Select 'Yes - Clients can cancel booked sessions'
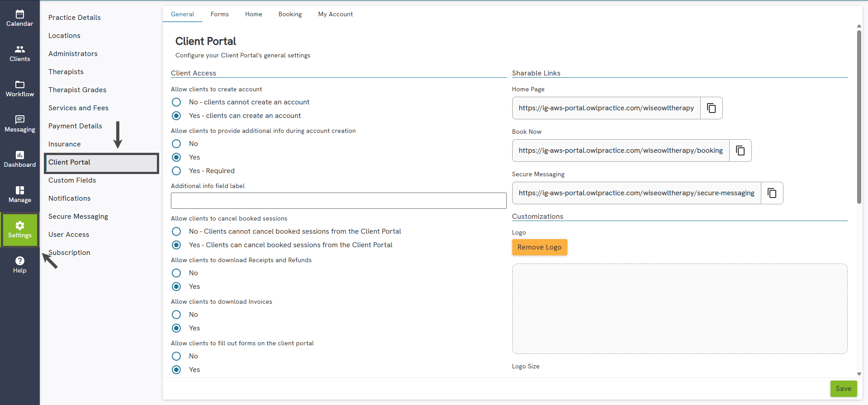868x405 pixels. click(x=176, y=245)
